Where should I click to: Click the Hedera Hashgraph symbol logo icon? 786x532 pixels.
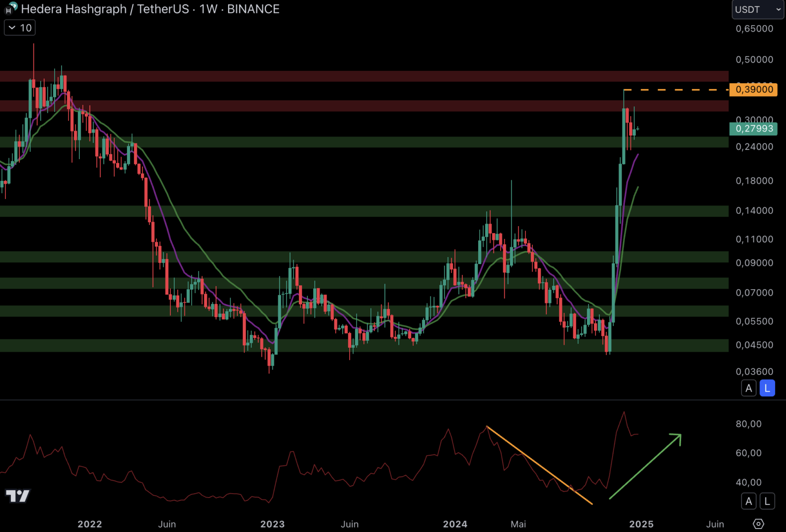pyautogui.click(x=11, y=8)
